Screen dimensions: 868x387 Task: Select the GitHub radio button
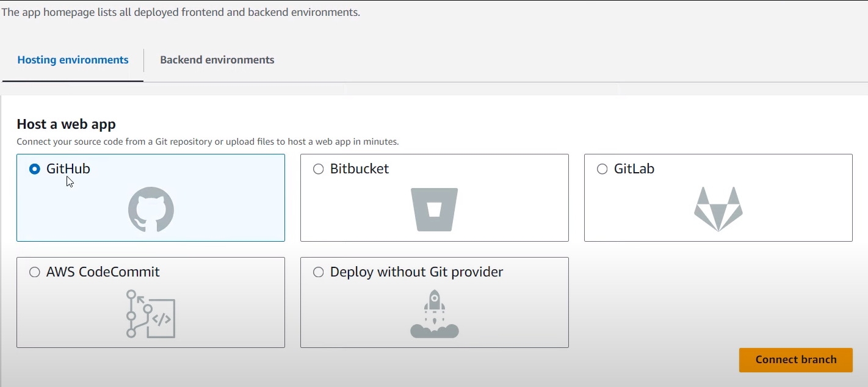(35, 169)
